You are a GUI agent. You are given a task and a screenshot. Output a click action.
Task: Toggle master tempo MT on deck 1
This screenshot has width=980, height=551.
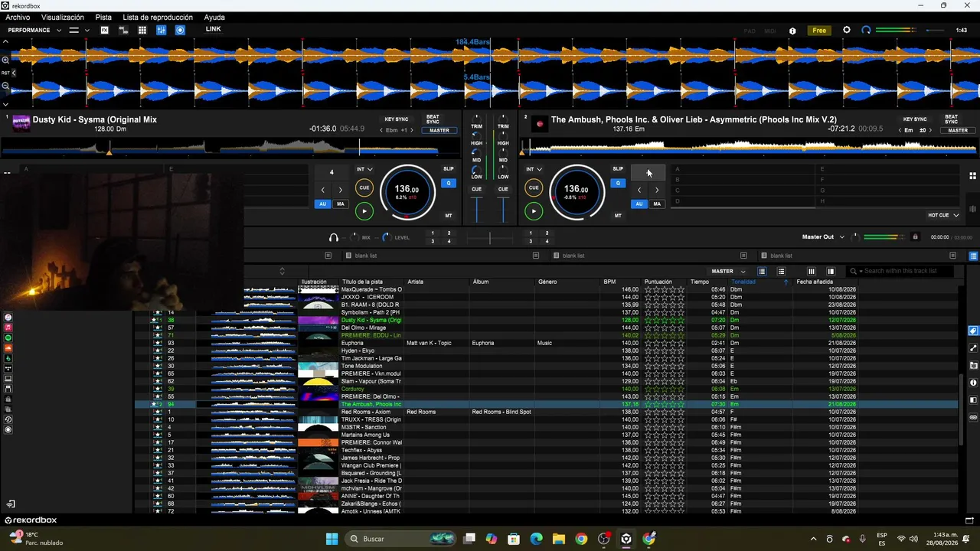(449, 216)
